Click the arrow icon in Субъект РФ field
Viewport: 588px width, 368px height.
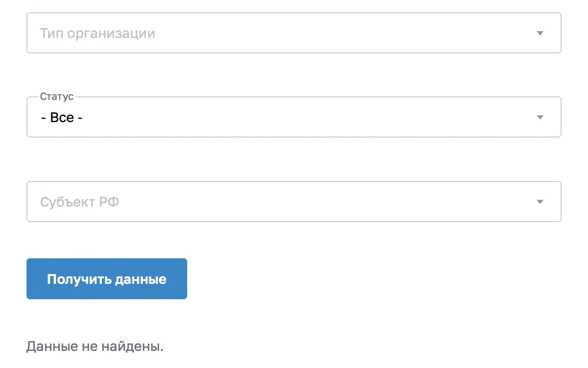[x=540, y=202]
